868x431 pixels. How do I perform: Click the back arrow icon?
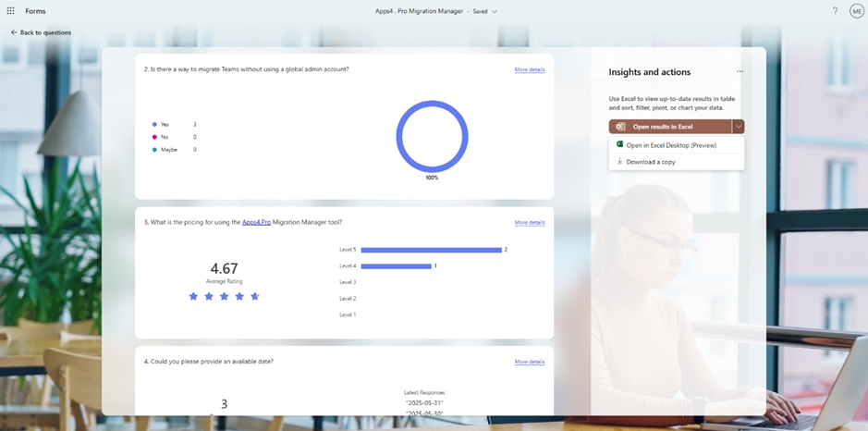pos(14,32)
